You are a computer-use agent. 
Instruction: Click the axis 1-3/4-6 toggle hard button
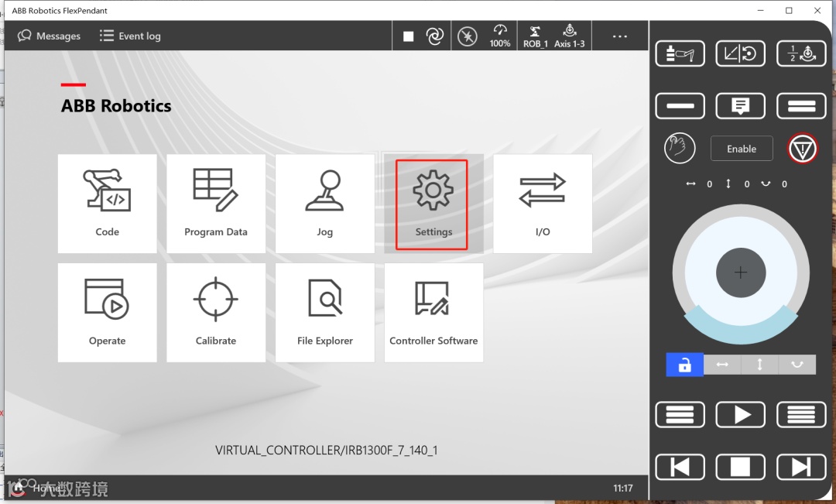[x=801, y=53]
